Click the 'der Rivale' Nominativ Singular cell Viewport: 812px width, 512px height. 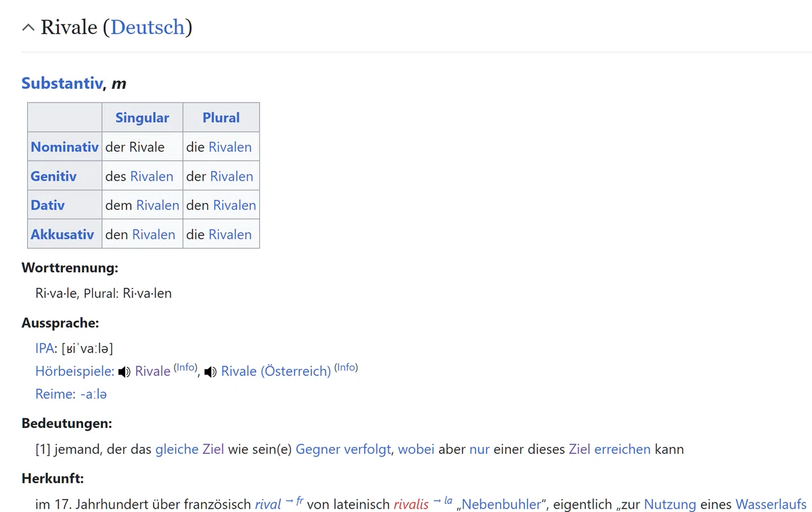[142, 147]
